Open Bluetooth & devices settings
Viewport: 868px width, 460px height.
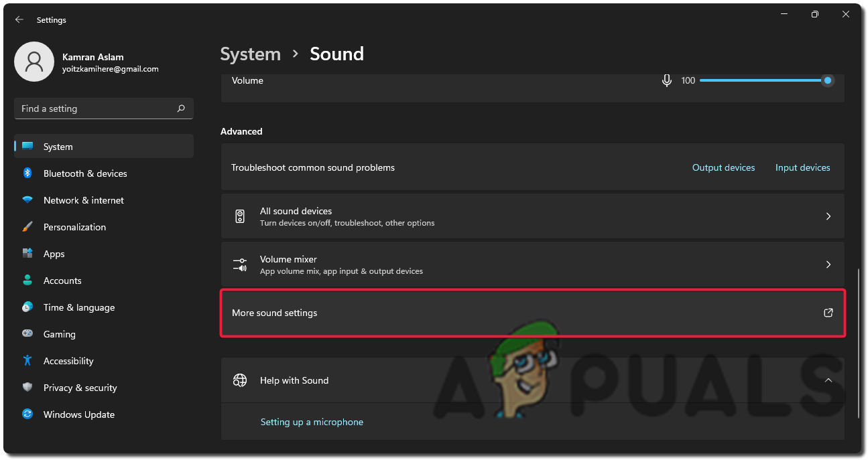pyautogui.click(x=85, y=173)
